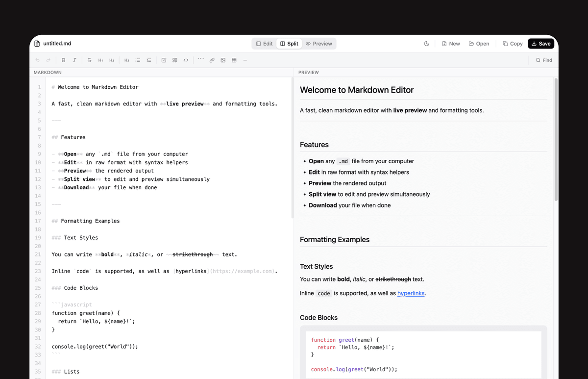Viewport: 588px width, 379px height.
Task: Insert a horizontal rule with dash icon
Action: pyautogui.click(x=245, y=60)
